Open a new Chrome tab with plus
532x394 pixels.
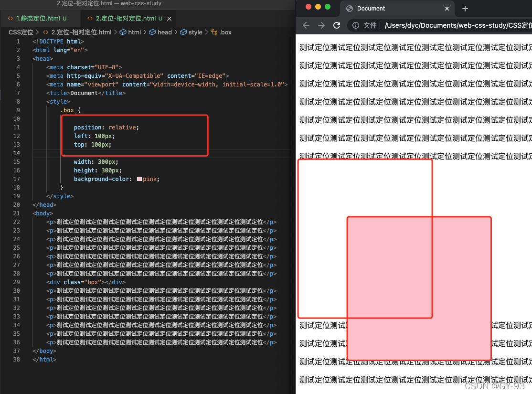(x=465, y=9)
